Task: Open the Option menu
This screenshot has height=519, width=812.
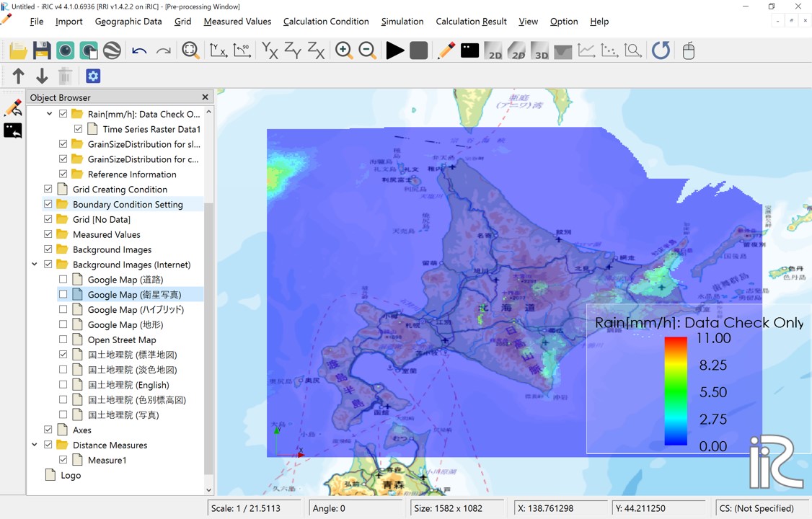Action: click(564, 22)
